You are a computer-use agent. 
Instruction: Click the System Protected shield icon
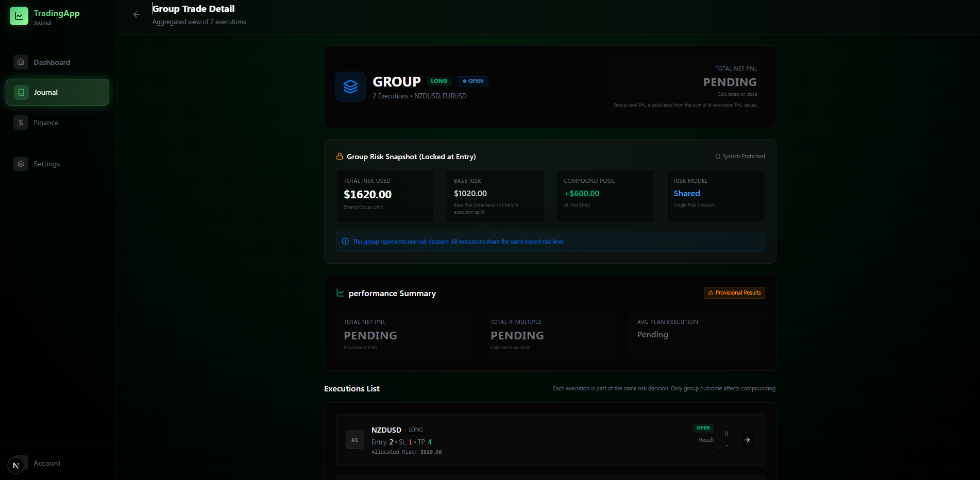[x=717, y=156]
